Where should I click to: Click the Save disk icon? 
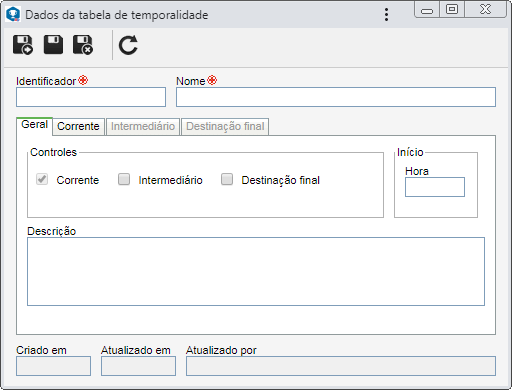(53, 45)
